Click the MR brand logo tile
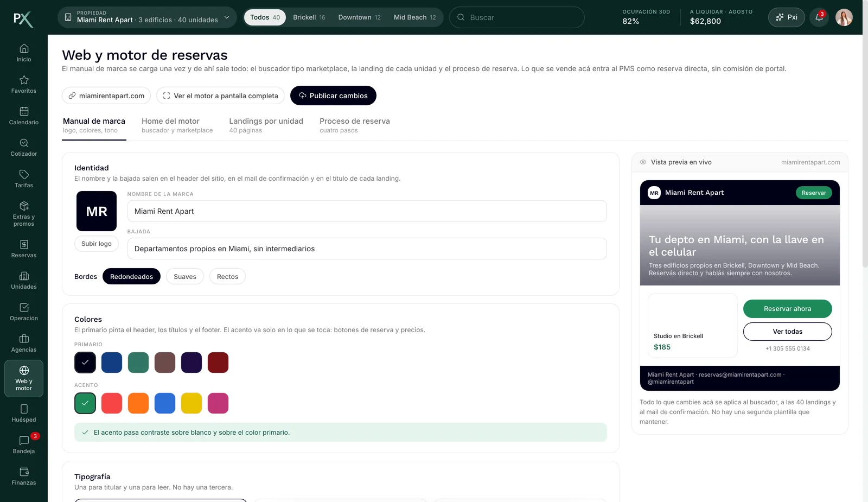 [97, 211]
